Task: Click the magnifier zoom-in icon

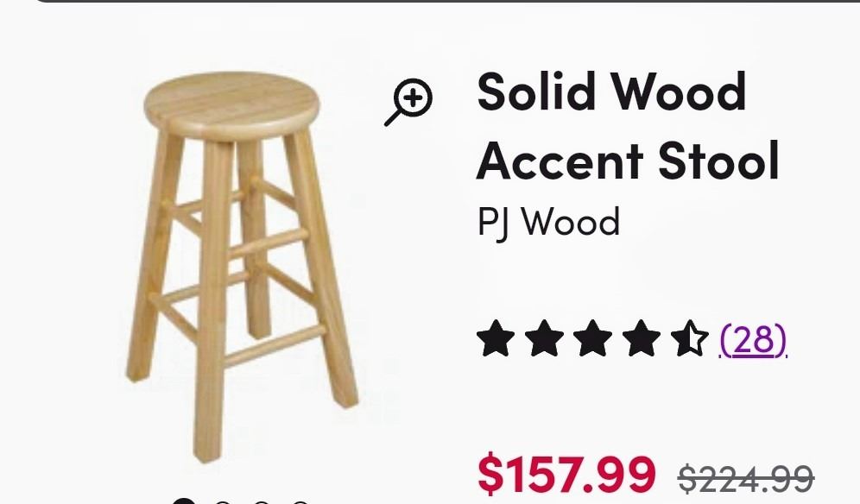Action: coord(408,102)
